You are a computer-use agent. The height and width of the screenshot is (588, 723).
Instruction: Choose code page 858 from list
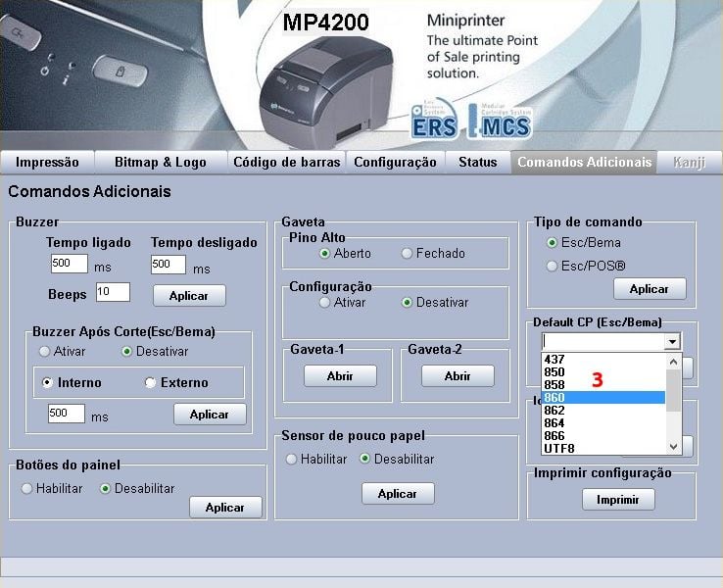[x=603, y=384]
